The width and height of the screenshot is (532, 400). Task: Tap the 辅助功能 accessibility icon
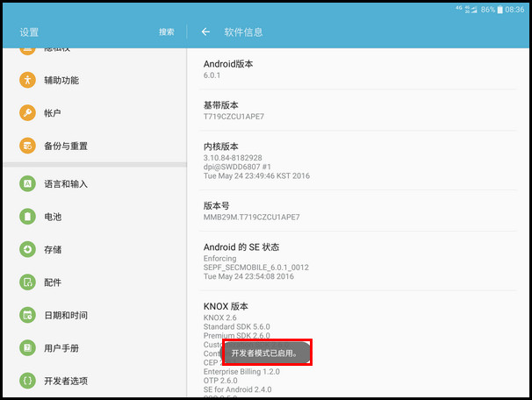point(27,80)
